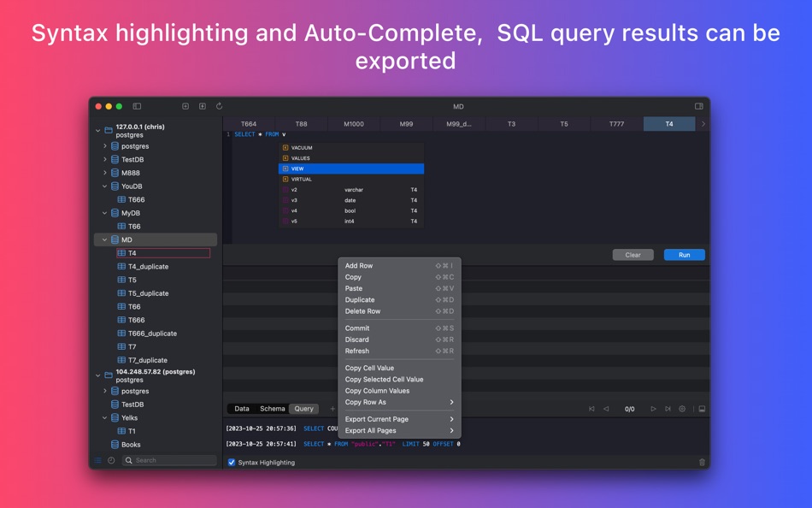Image resolution: width=812 pixels, height=508 pixels.
Task: Click the Books database icon
Action: point(115,445)
